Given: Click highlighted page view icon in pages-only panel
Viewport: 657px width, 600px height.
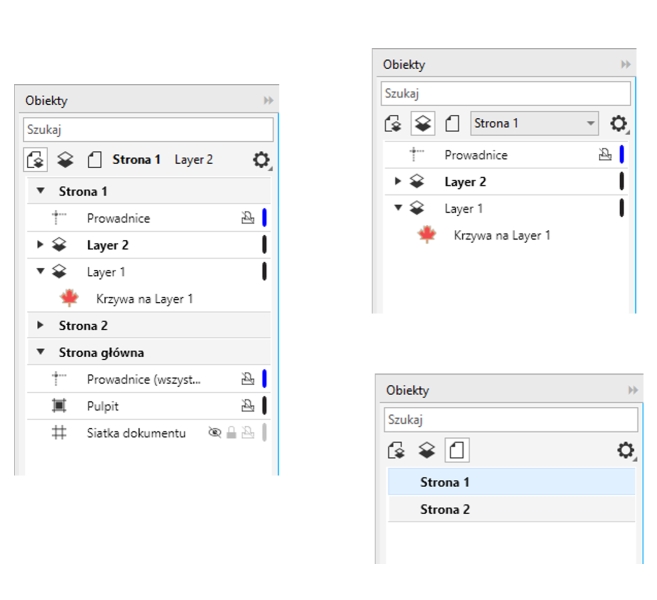Looking at the screenshot, I should click(456, 451).
